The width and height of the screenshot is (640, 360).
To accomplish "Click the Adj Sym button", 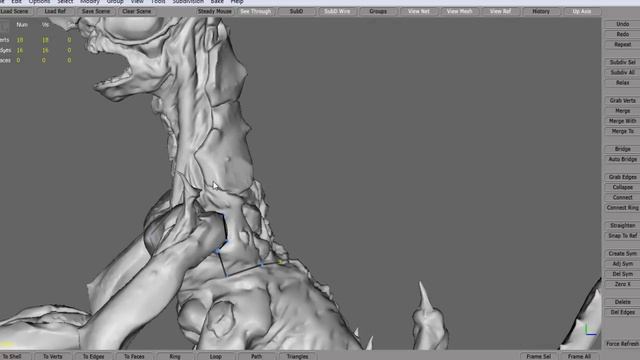I will tap(622, 264).
